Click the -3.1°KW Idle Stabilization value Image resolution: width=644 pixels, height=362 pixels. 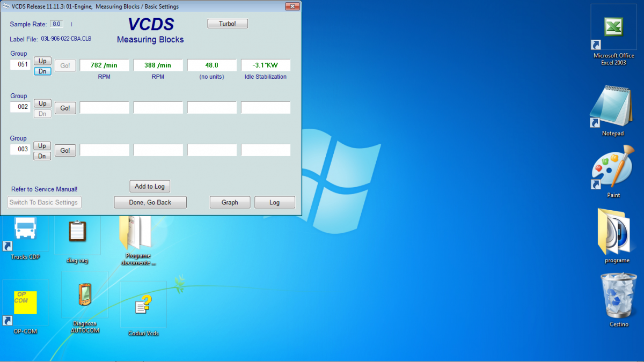pyautogui.click(x=266, y=65)
